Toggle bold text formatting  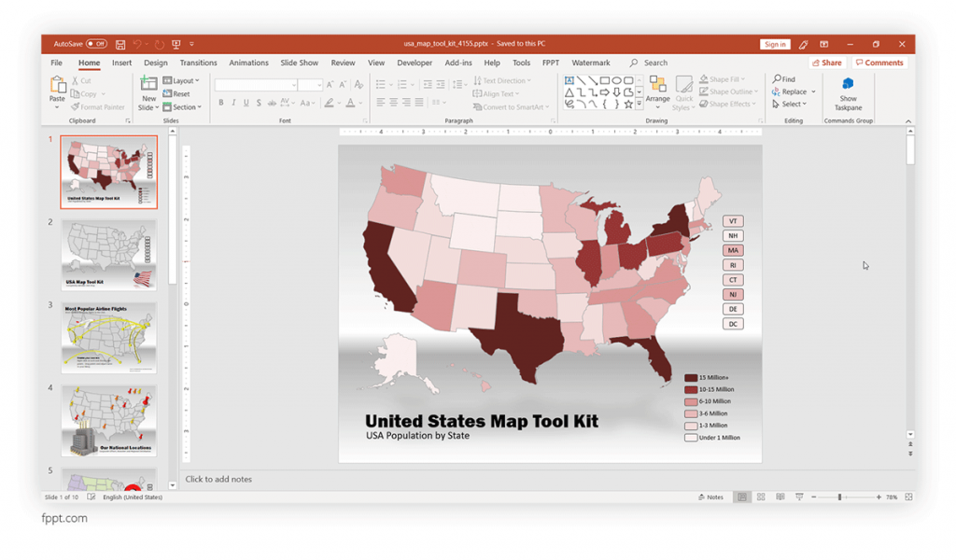pos(220,103)
